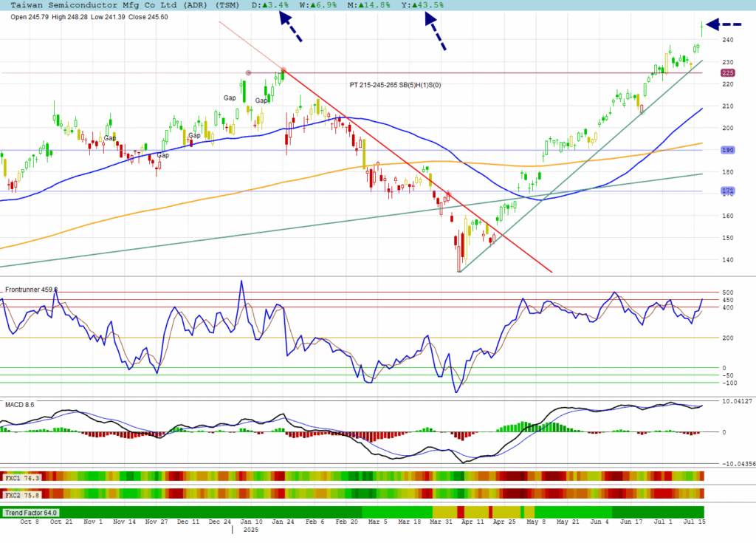Click the Frontrunner -100 level label
756x543 pixels.
(729, 383)
